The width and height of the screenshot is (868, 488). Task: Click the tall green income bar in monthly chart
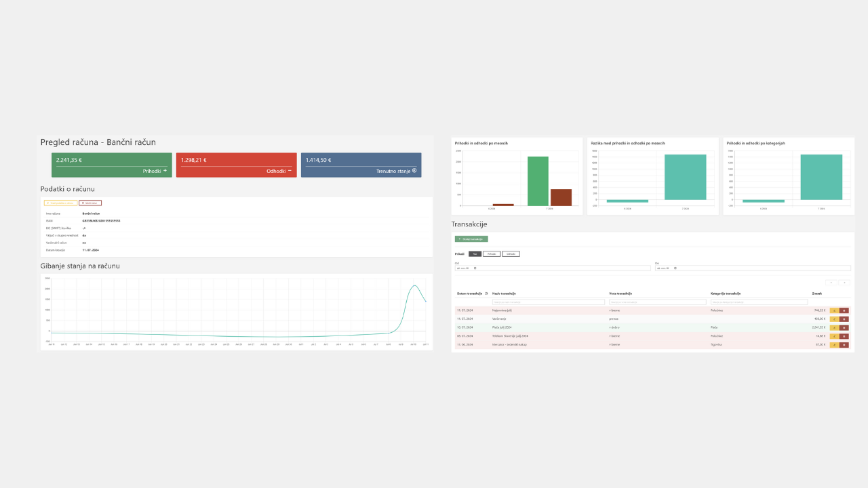tap(538, 181)
